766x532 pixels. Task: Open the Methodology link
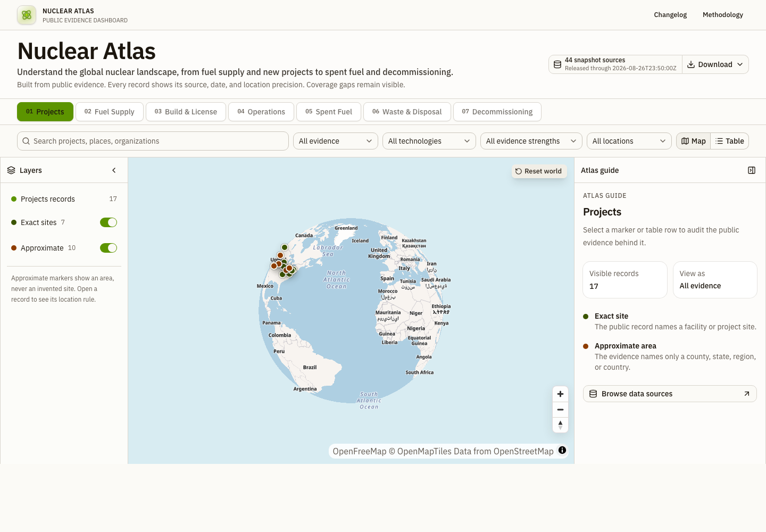[723, 15]
